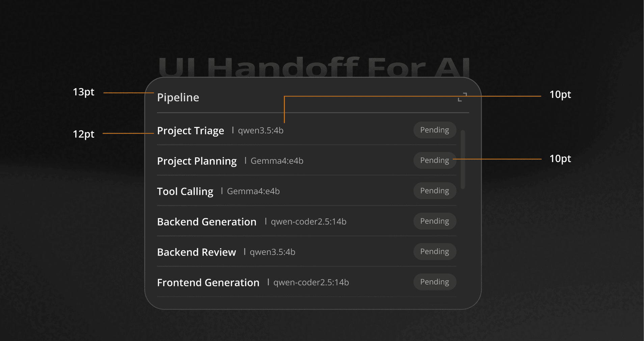Image resolution: width=644 pixels, height=341 pixels.
Task: Click the Gemma4:e4b model beside Project Planning
Action: [x=277, y=161]
